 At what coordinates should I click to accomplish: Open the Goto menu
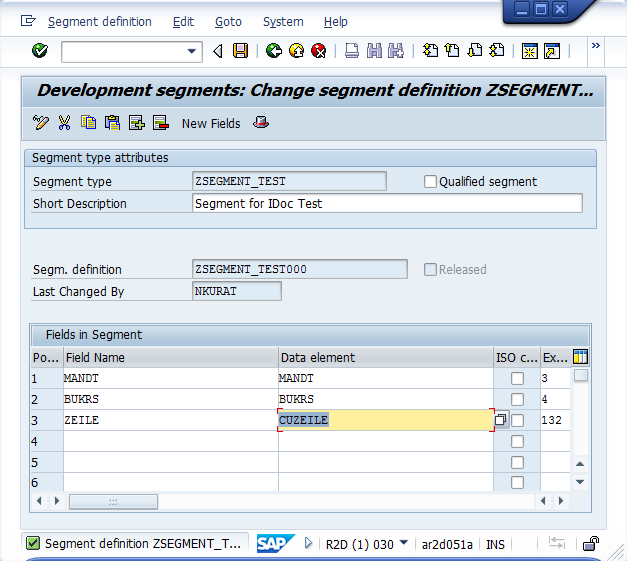click(x=228, y=22)
